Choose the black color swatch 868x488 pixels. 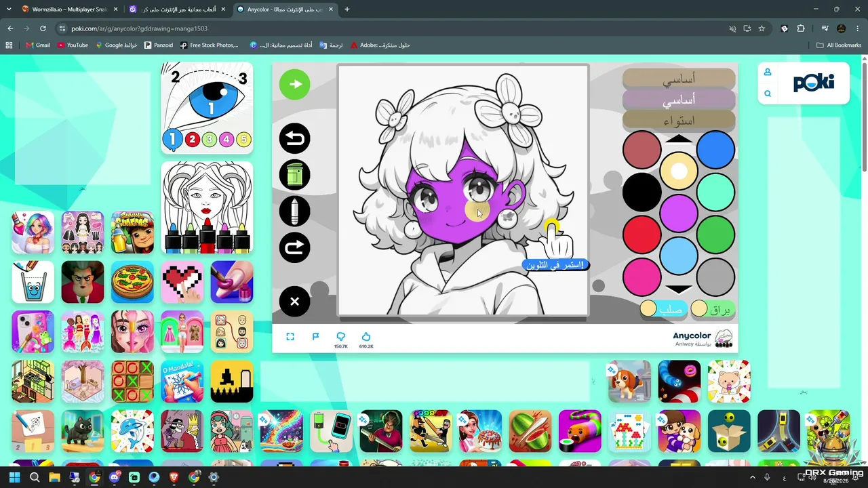[642, 192]
